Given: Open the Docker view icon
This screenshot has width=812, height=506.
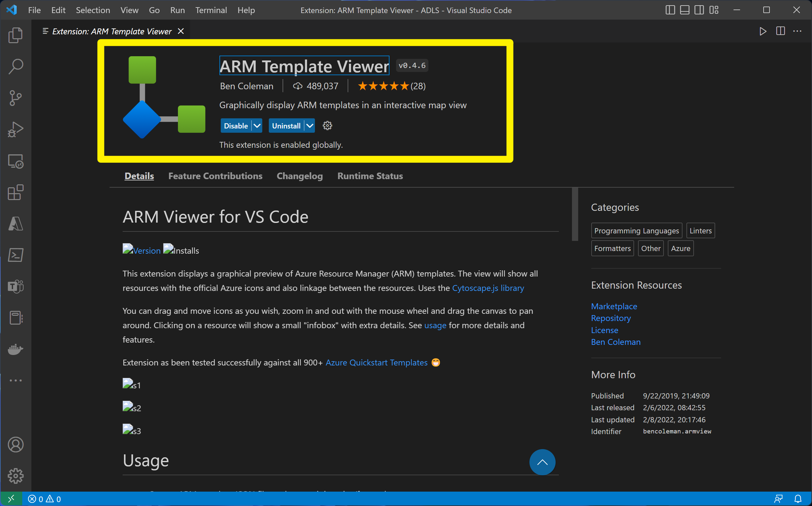Looking at the screenshot, I should click(x=15, y=349).
